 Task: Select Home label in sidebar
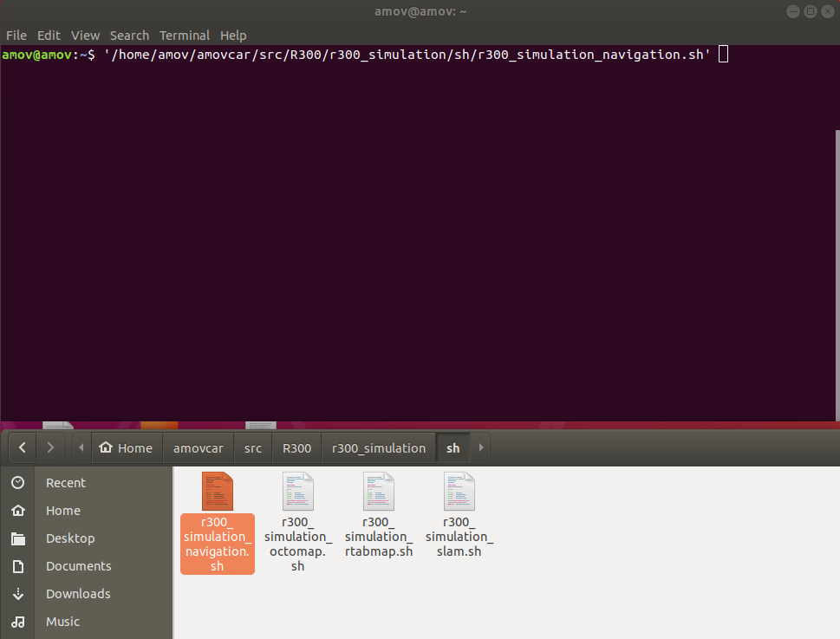(x=63, y=511)
